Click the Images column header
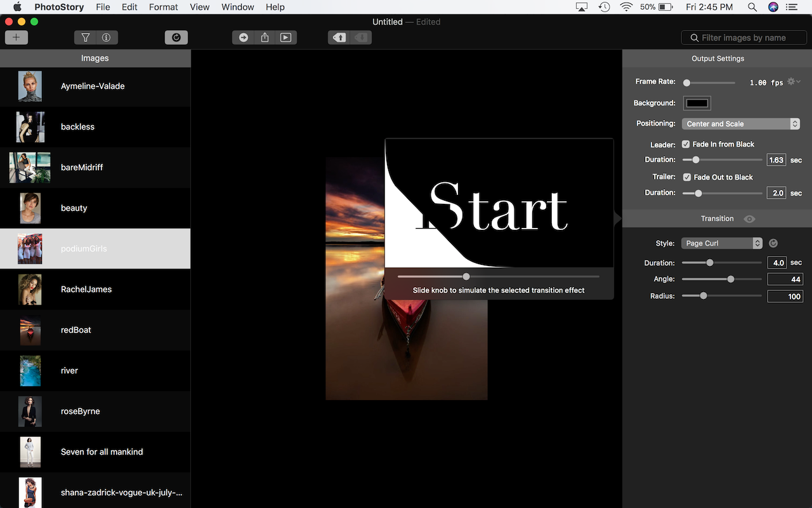The image size is (812, 508). [95, 58]
